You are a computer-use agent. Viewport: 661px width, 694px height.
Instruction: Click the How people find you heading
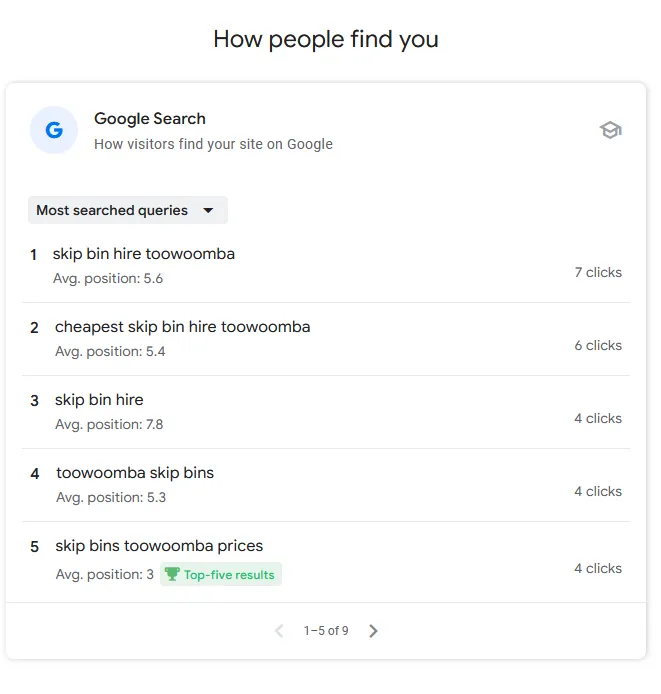click(x=326, y=39)
